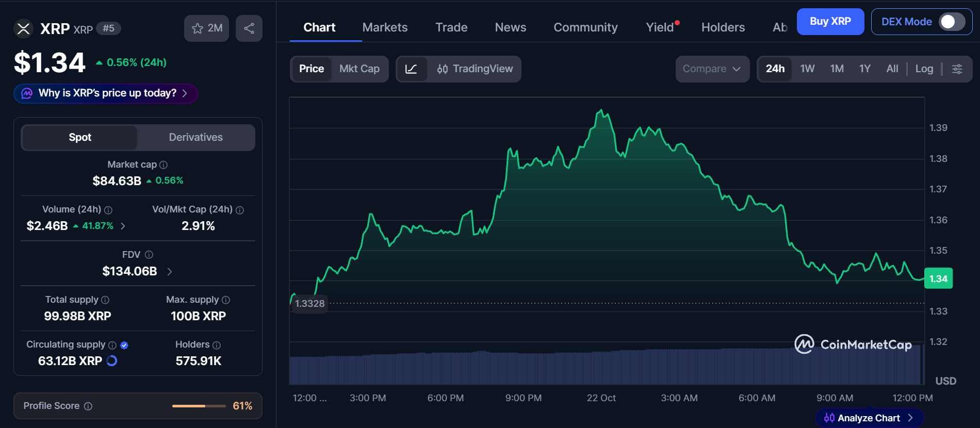Expand Volume (24h) details chevron
The image size is (980, 428).
(x=123, y=226)
